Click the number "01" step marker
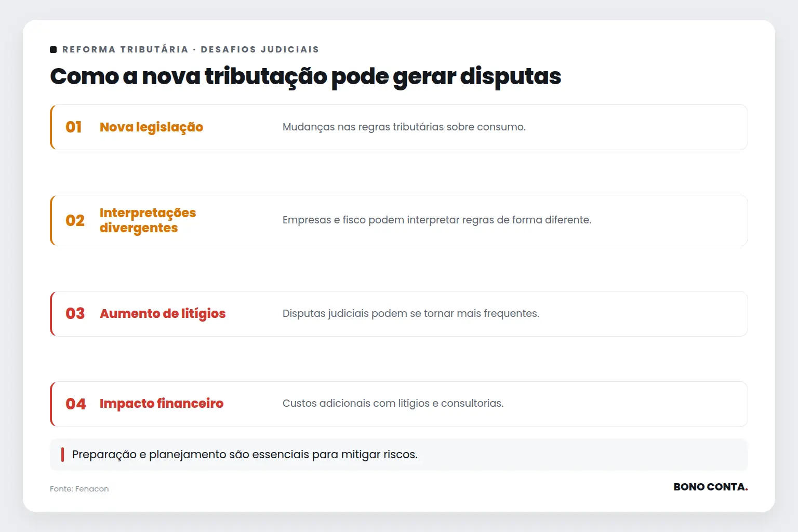The image size is (798, 532). (x=74, y=127)
